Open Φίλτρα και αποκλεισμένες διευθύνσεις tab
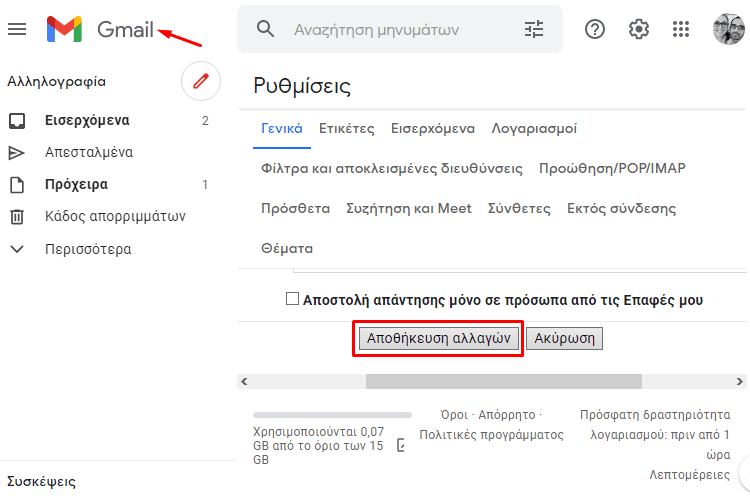Viewport: 750px width, 500px height. [x=392, y=168]
